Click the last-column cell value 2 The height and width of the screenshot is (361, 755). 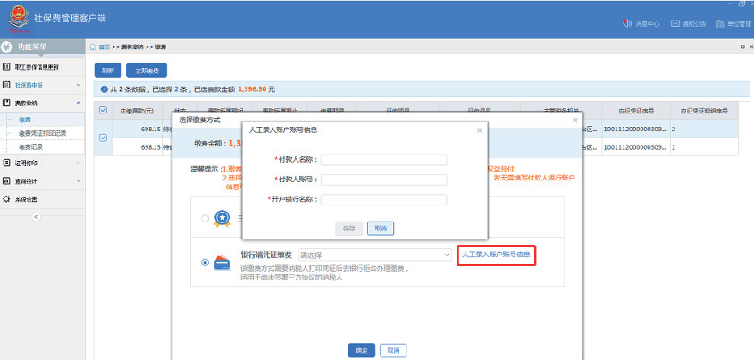(674, 129)
